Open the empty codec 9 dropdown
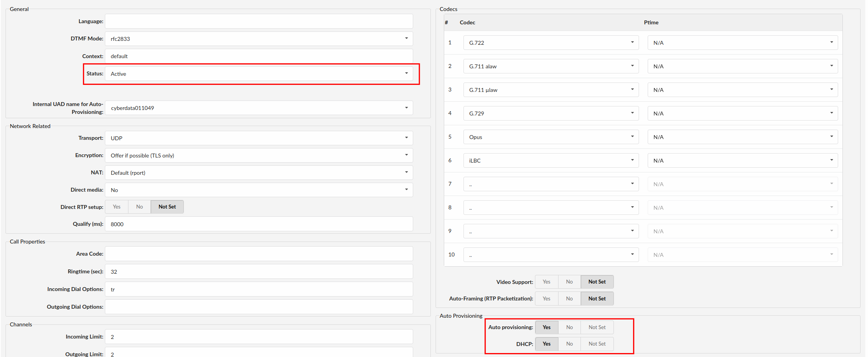Screen dimensions: 868x357 [x=551, y=231]
